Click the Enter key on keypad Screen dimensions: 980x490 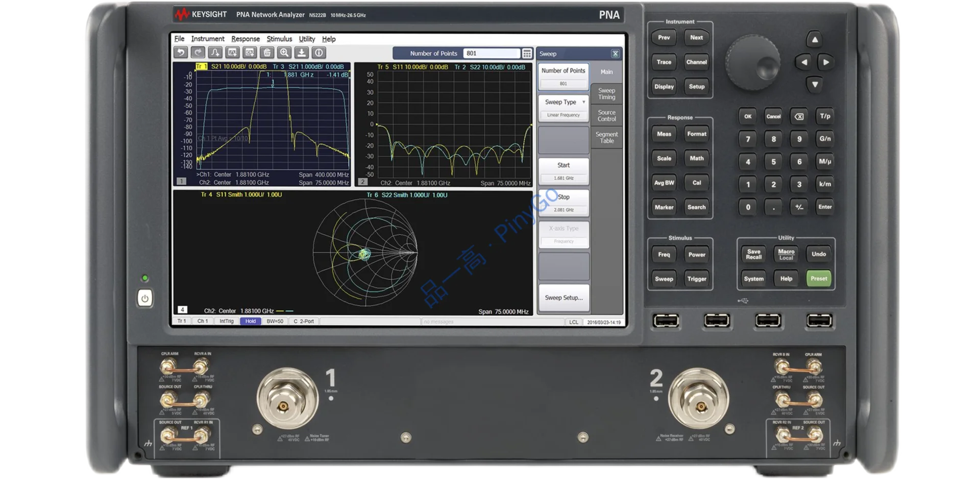[x=825, y=207]
